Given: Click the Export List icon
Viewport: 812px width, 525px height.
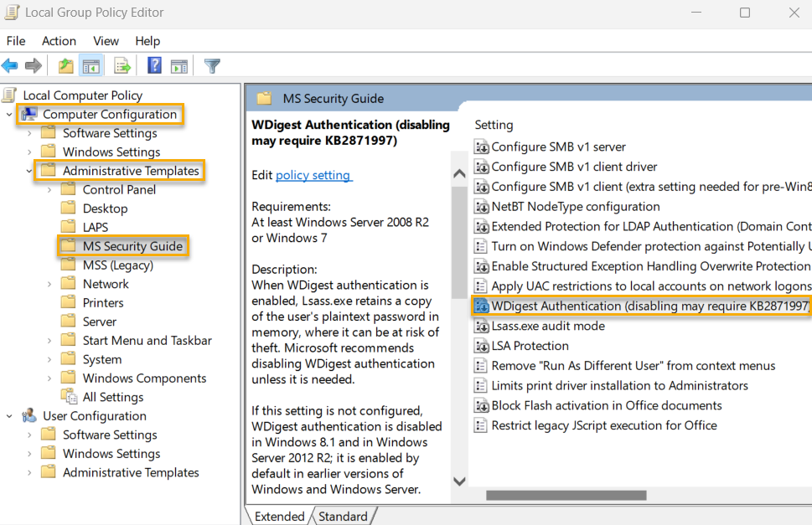Looking at the screenshot, I should click(120, 65).
